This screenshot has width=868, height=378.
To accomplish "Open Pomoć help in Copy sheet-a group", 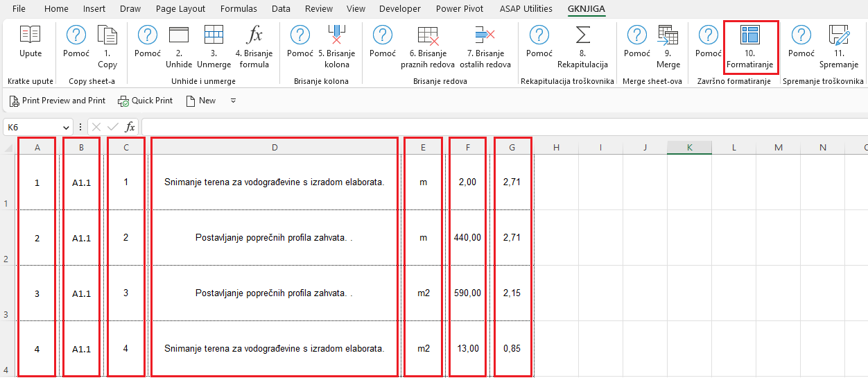I will tap(76, 35).
